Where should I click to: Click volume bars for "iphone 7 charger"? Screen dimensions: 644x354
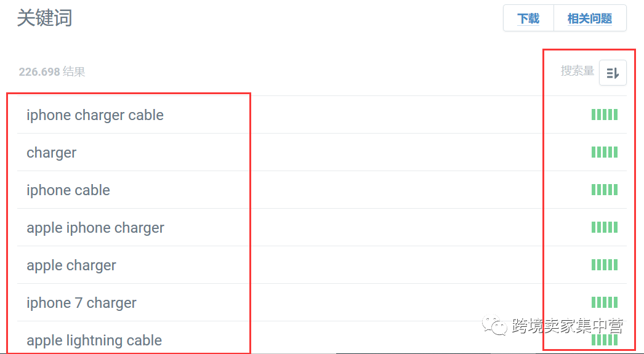pyautogui.click(x=604, y=302)
